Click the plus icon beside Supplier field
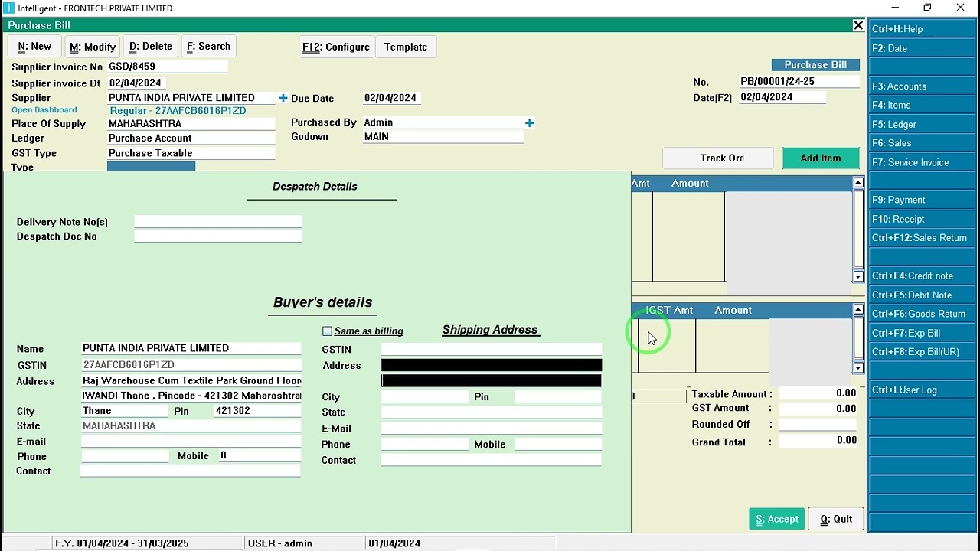 [283, 98]
